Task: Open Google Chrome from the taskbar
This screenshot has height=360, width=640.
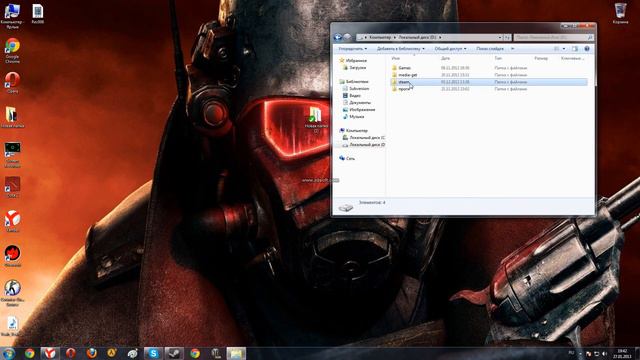Action: [29, 353]
